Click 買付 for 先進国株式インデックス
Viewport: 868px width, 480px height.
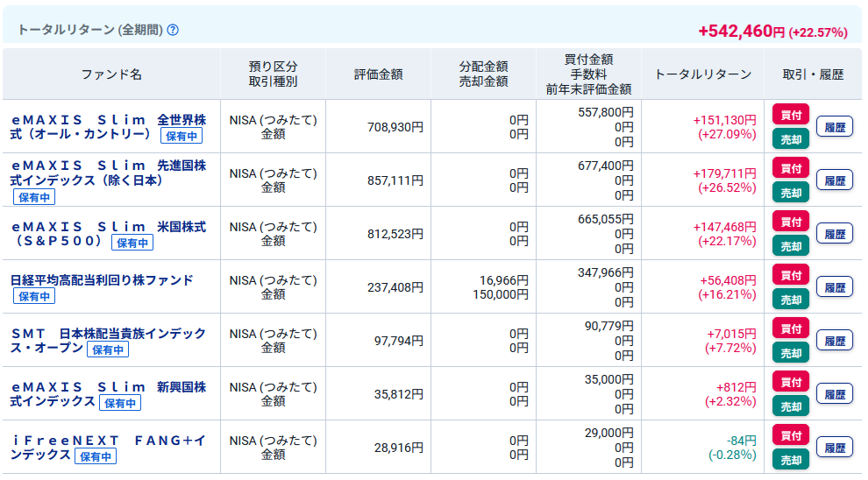791,168
